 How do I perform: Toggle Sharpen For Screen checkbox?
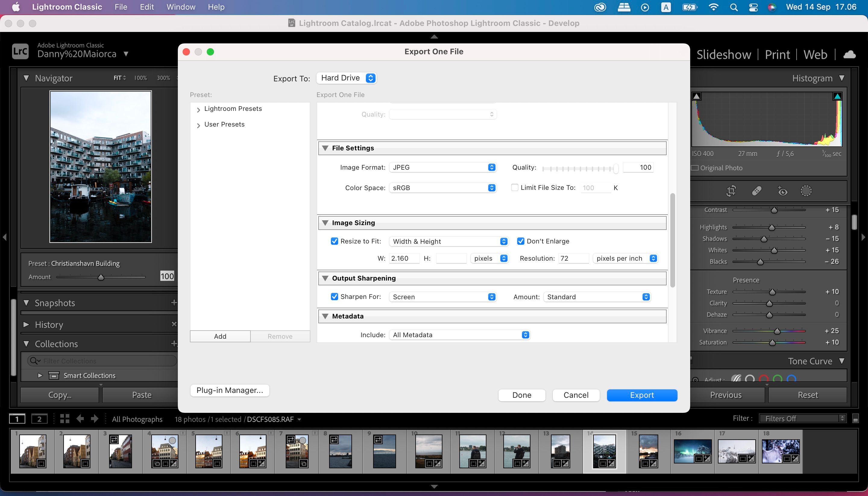coord(335,296)
